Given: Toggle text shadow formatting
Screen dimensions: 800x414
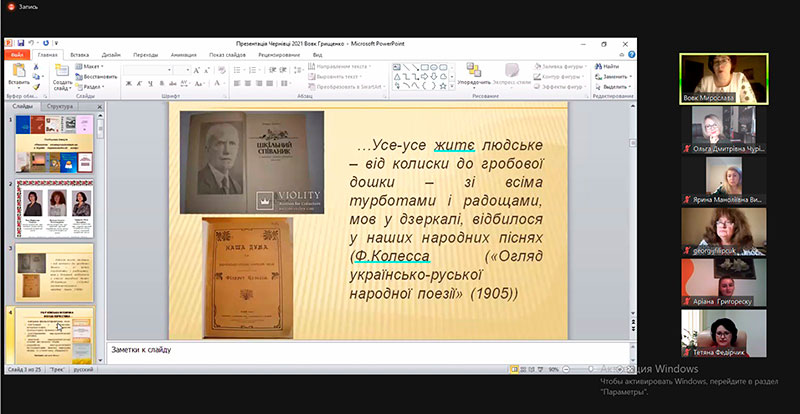Looking at the screenshot, I should [162, 83].
